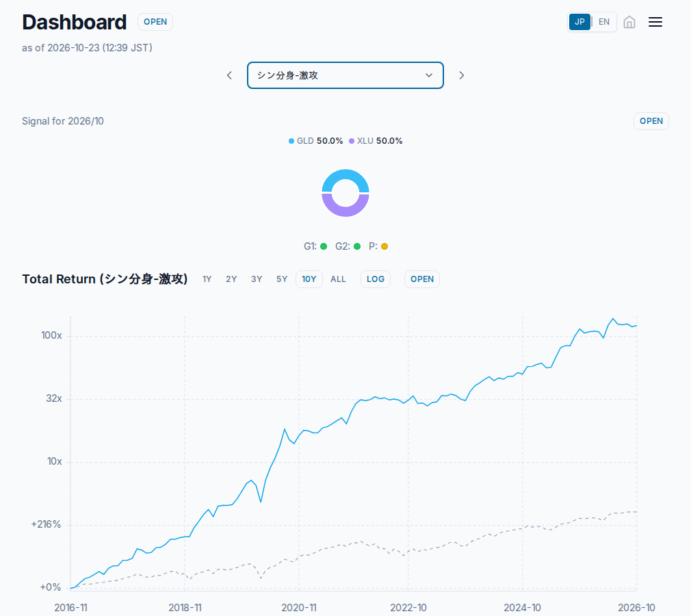This screenshot has width=691, height=616.
Task: Click the 2022-10 x-axis label
Action: pos(408,608)
